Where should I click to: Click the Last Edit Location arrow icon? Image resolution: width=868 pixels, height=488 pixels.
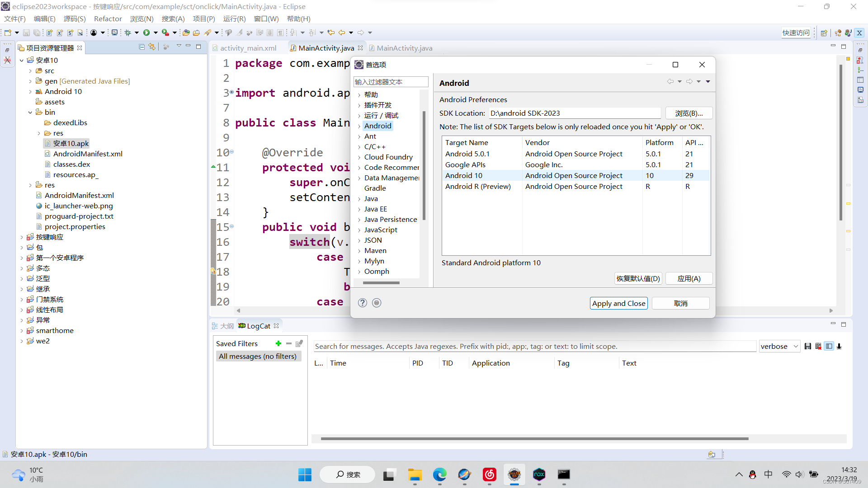point(331,33)
